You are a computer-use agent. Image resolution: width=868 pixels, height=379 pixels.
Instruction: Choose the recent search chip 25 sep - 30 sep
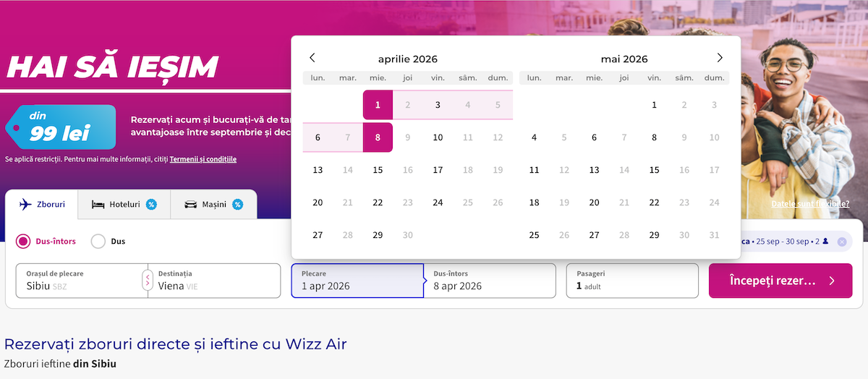(787, 242)
